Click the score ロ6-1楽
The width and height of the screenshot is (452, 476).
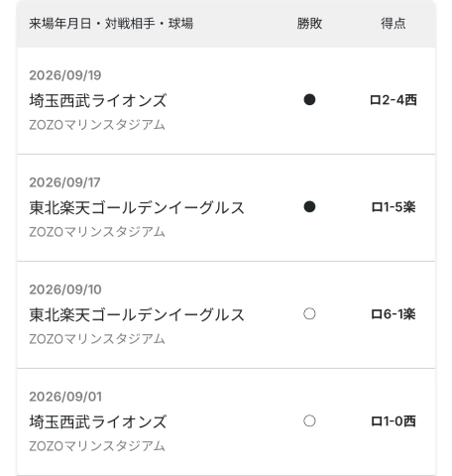tap(394, 314)
